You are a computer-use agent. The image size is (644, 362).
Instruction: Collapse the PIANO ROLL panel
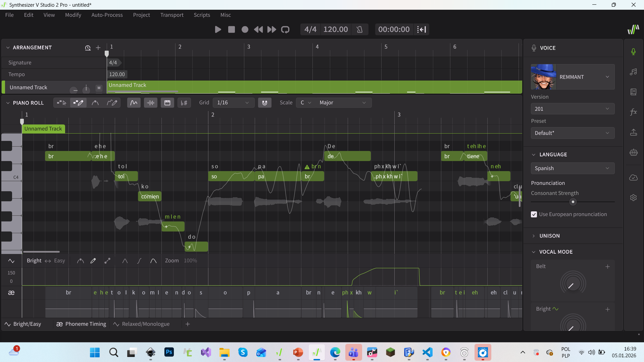tap(8, 103)
